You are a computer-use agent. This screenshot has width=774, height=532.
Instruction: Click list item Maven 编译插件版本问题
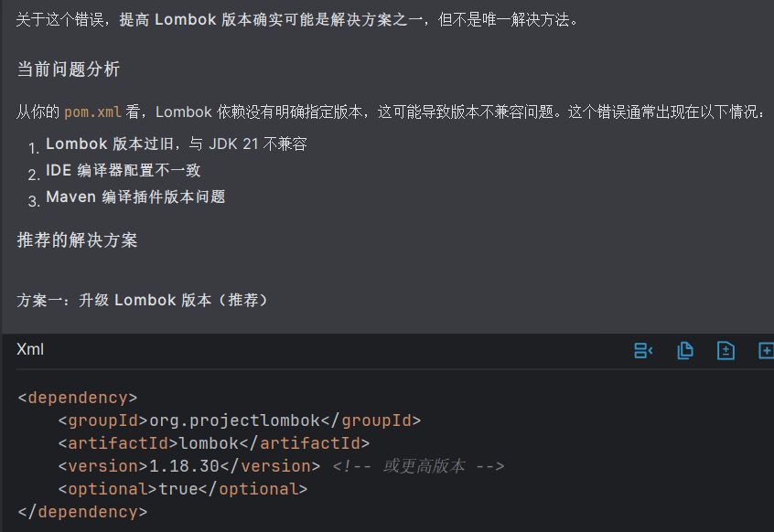pos(135,197)
